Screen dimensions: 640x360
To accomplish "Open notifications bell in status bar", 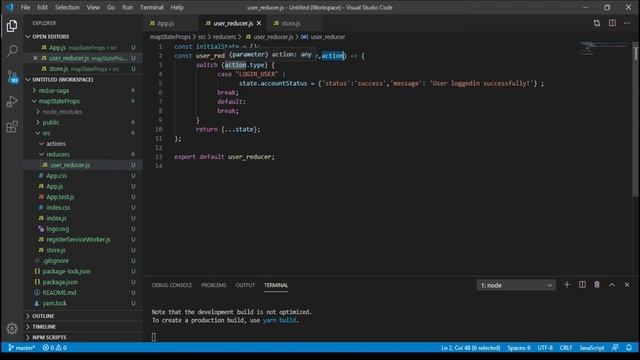I will tap(629, 348).
